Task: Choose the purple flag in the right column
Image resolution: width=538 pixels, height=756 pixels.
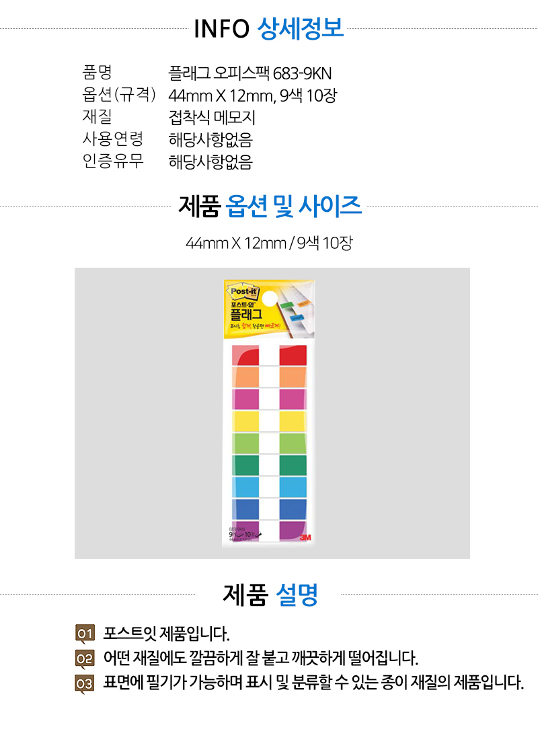Action: (x=293, y=529)
